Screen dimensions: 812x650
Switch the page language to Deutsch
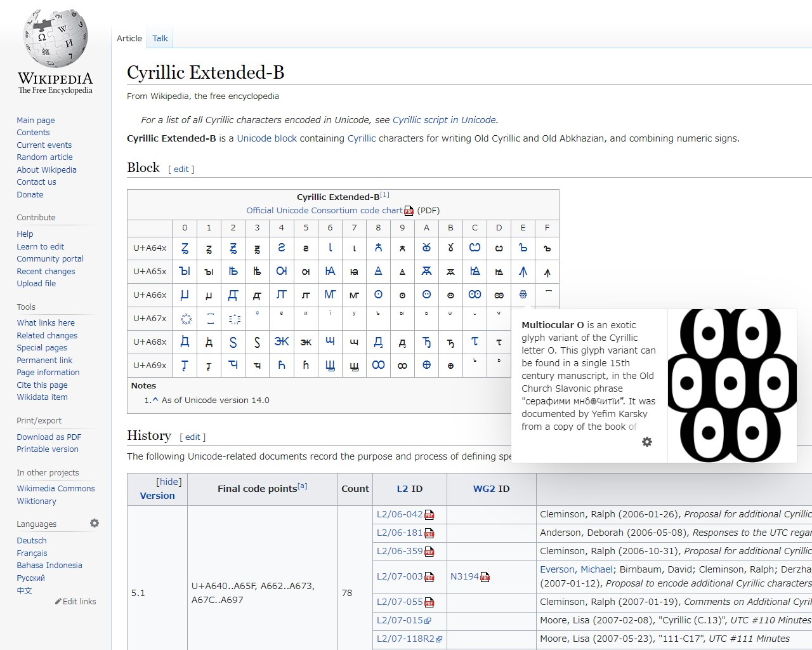click(32, 540)
